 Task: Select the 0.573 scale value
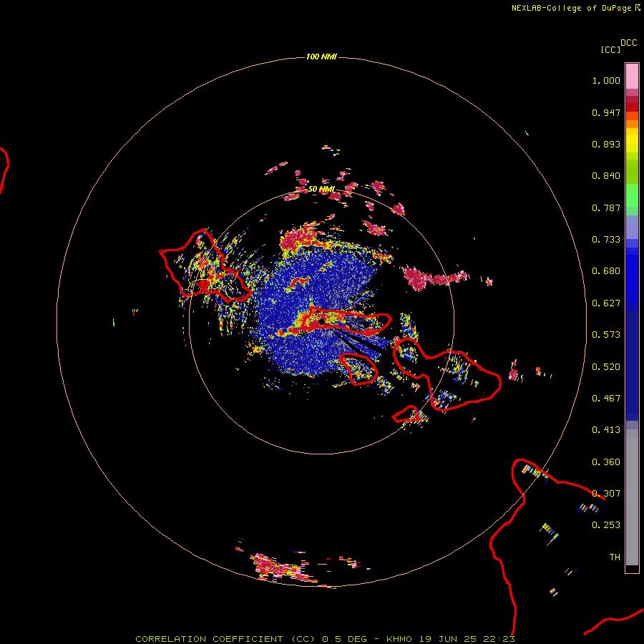click(x=606, y=335)
